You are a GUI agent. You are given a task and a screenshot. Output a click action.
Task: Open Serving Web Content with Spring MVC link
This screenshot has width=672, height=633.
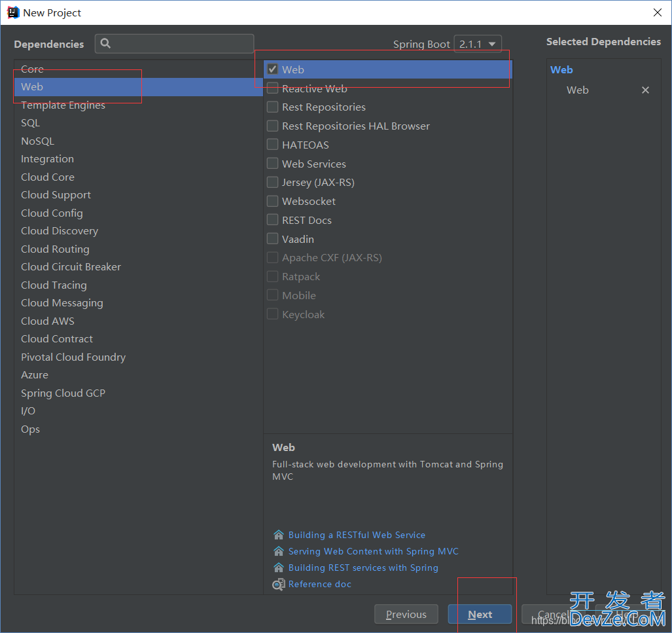[x=373, y=551]
